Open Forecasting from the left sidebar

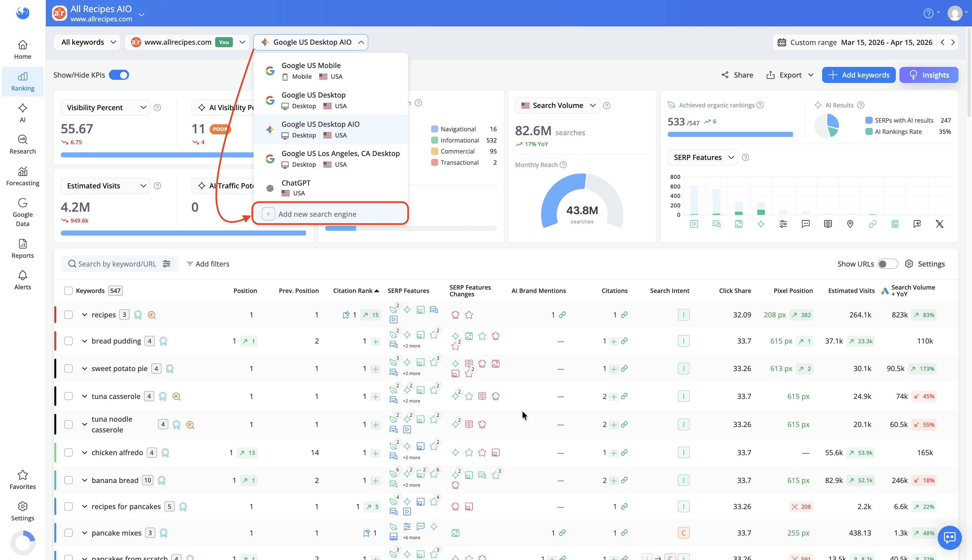(x=22, y=176)
